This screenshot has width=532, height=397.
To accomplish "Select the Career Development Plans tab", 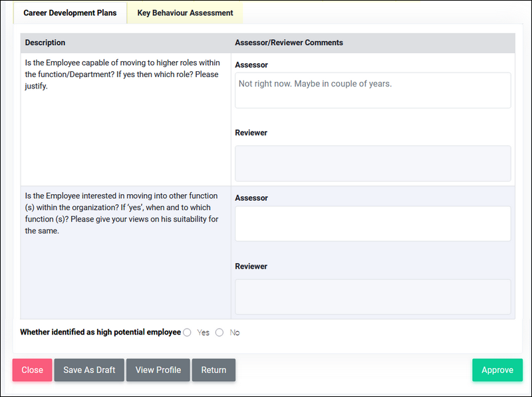I will (70, 13).
